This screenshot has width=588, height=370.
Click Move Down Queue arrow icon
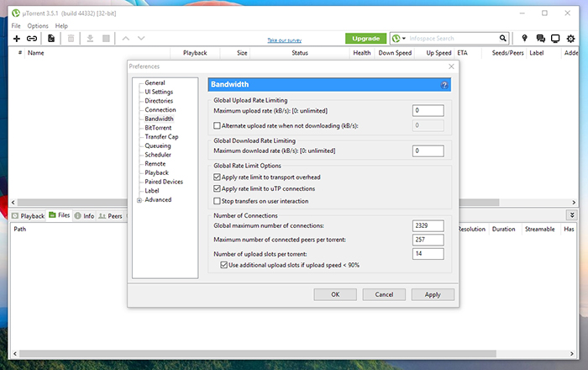pos(141,39)
